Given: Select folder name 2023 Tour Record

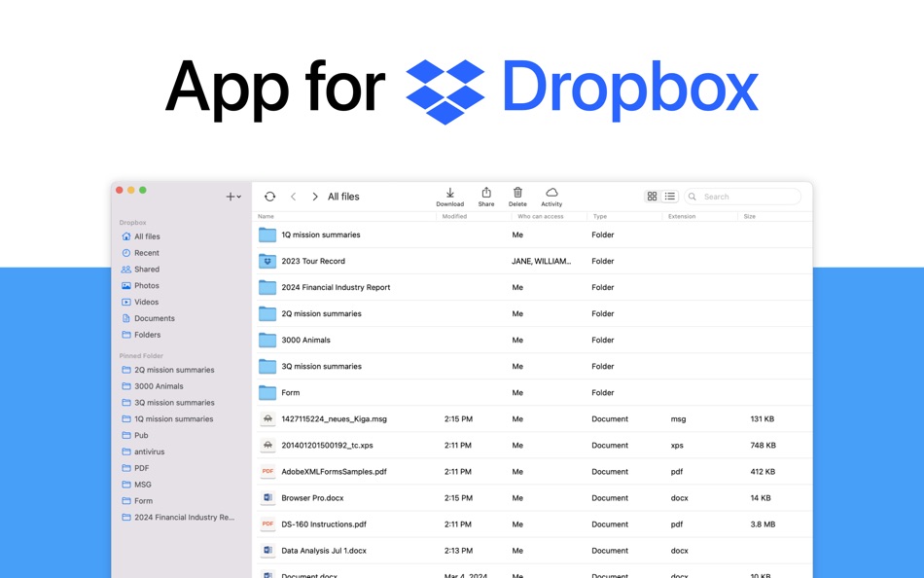Looking at the screenshot, I should (x=313, y=262).
